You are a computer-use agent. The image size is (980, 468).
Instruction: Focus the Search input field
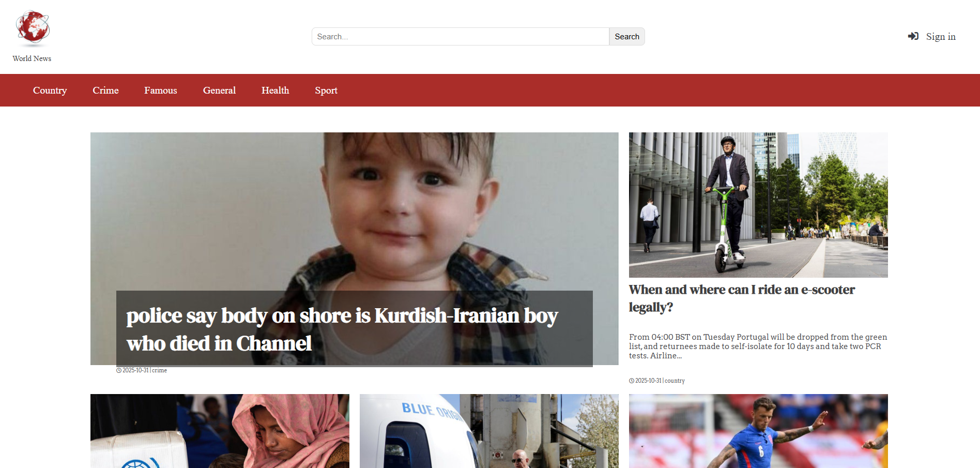tap(461, 37)
